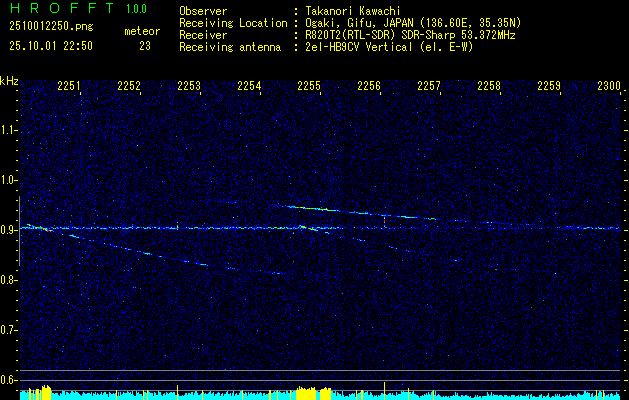Click the 2251 time axis marker

[69, 85]
